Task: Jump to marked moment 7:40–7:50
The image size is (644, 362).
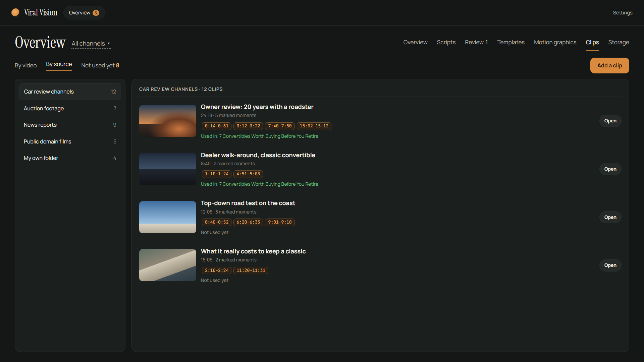Action: [x=280, y=126]
